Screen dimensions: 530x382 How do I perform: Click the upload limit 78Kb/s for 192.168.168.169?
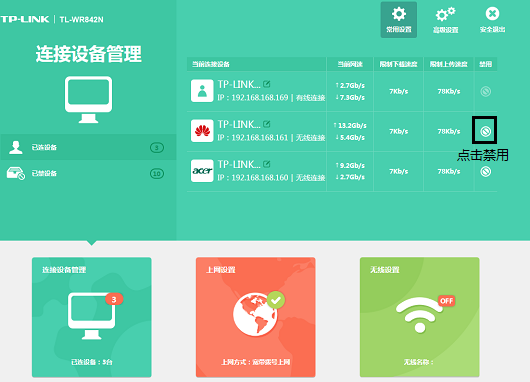click(x=449, y=91)
